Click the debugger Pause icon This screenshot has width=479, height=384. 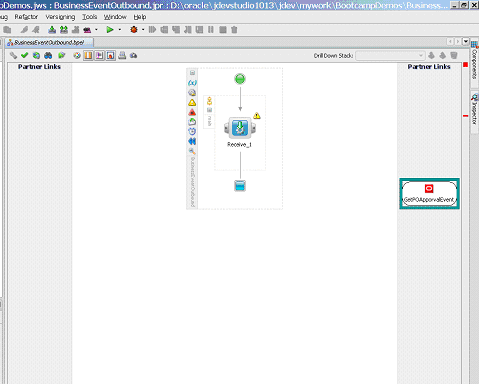(x=211, y=30)
